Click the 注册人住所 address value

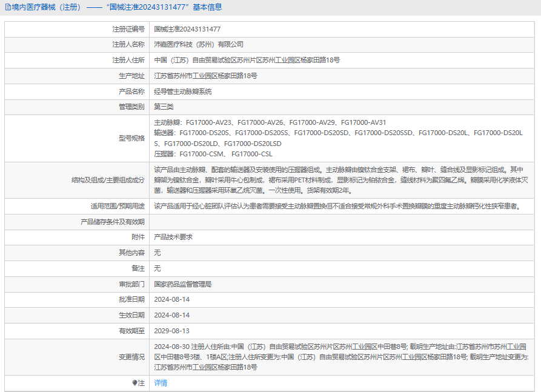247,61
